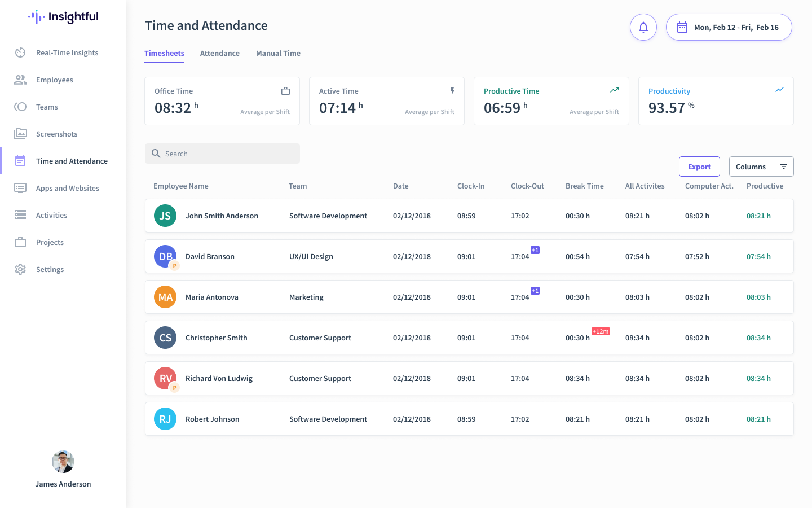This screenshot has height=508, width=812.
Task: Open the Manual Time tab
Action: pyautogui.click(x=278, y=53)
